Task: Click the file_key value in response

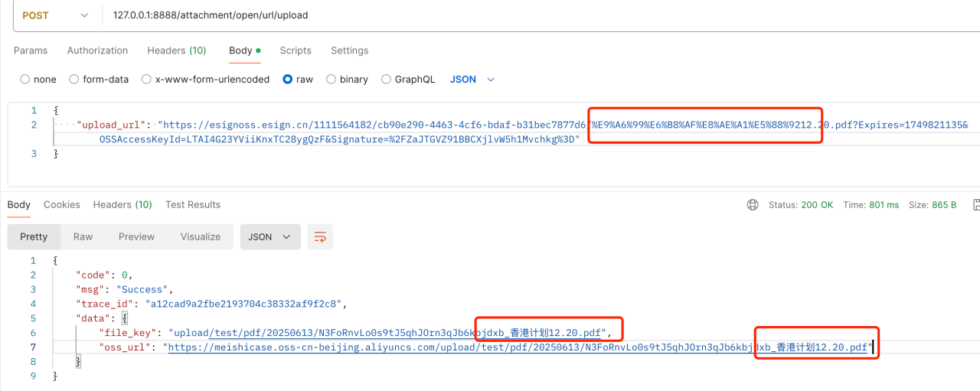Action: 389,333
